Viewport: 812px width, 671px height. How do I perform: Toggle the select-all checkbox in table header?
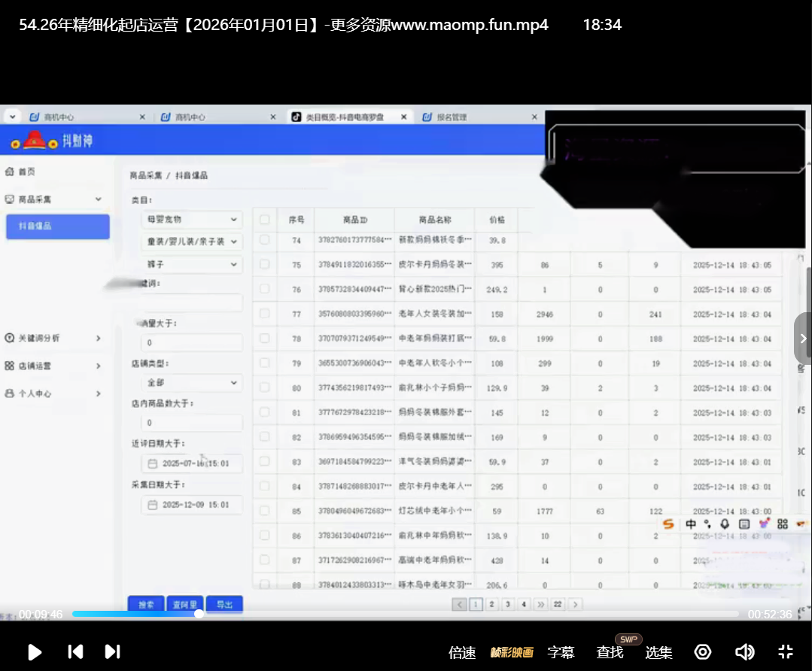pyautogui.click(x=264, y=220)
